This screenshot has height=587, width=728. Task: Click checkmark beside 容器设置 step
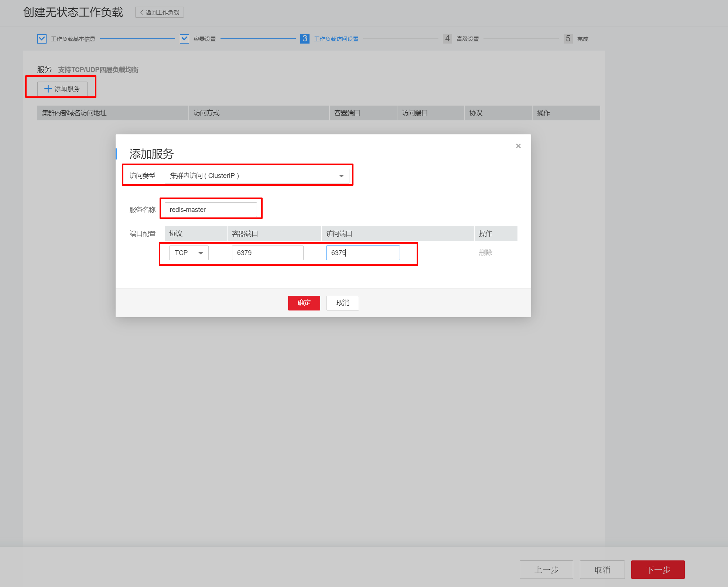(184, 39)
